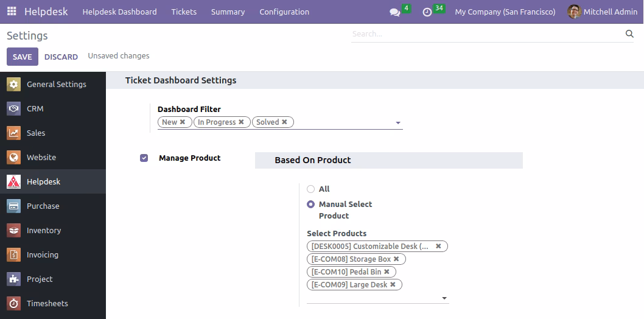
Task: Select the Manual Select Product radio option
Action: click(311, 204)
